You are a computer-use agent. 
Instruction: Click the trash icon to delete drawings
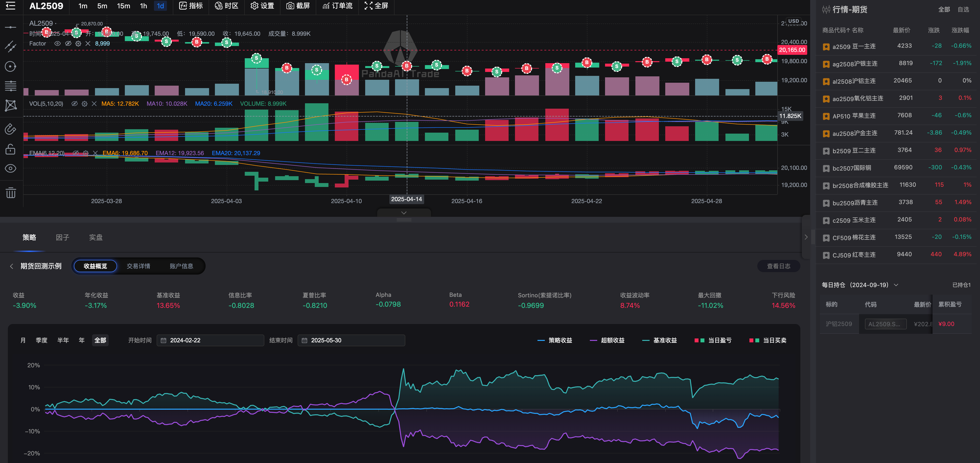coord(10,193)
